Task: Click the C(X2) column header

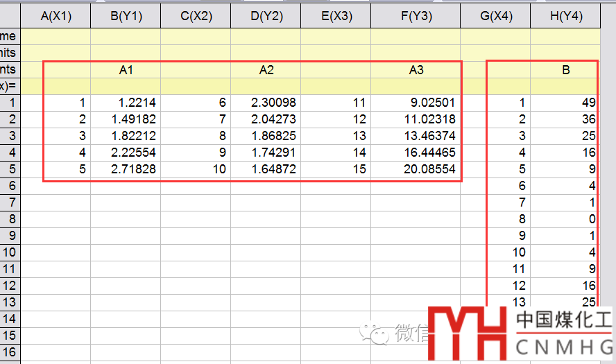Action: point(196,17)
